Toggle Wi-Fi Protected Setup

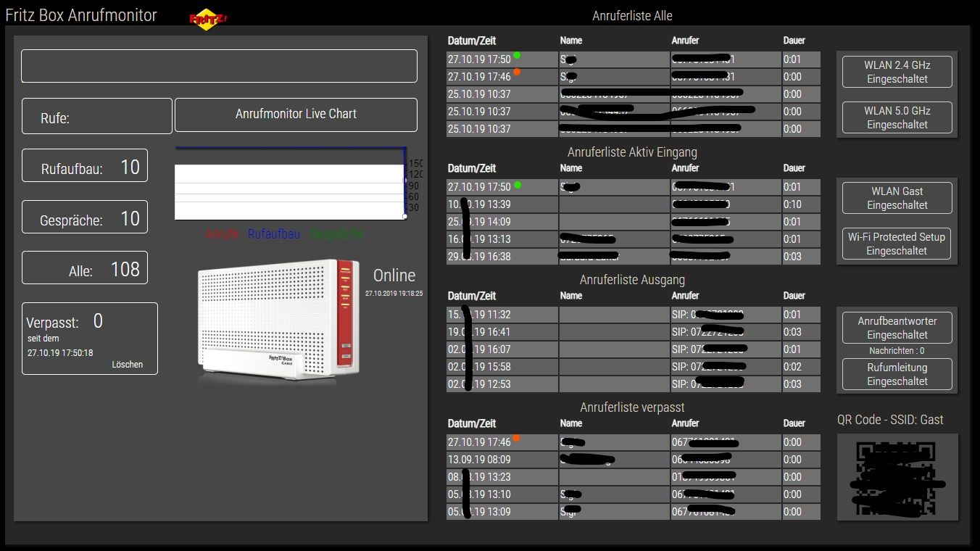(897, 244)
